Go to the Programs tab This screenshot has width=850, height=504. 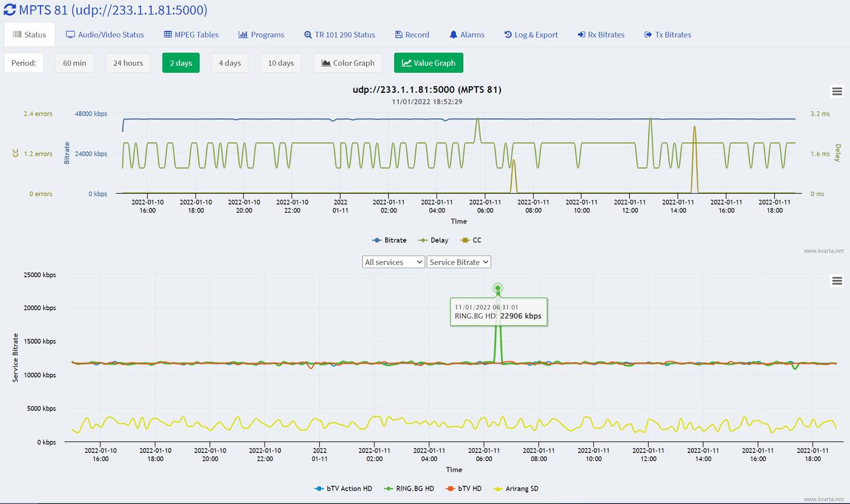[x=261, y=35]
